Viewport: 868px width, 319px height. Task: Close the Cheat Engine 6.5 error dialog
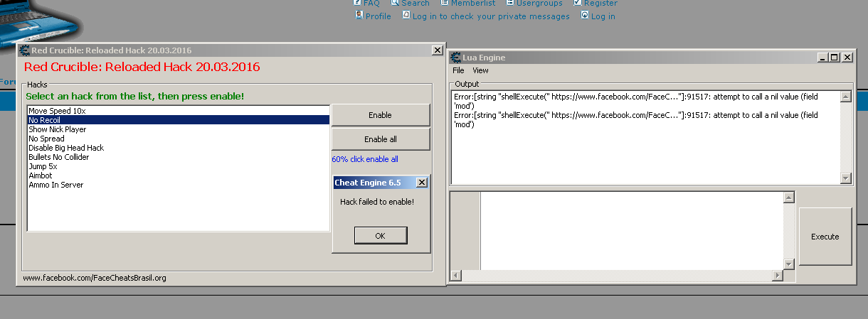421,183
